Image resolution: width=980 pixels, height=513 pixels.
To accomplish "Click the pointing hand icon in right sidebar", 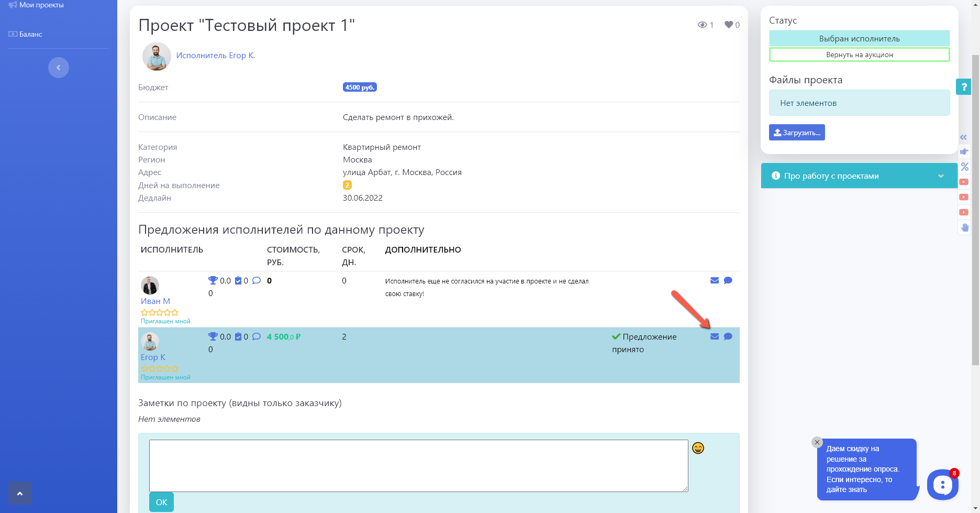I will click(964, 151).
